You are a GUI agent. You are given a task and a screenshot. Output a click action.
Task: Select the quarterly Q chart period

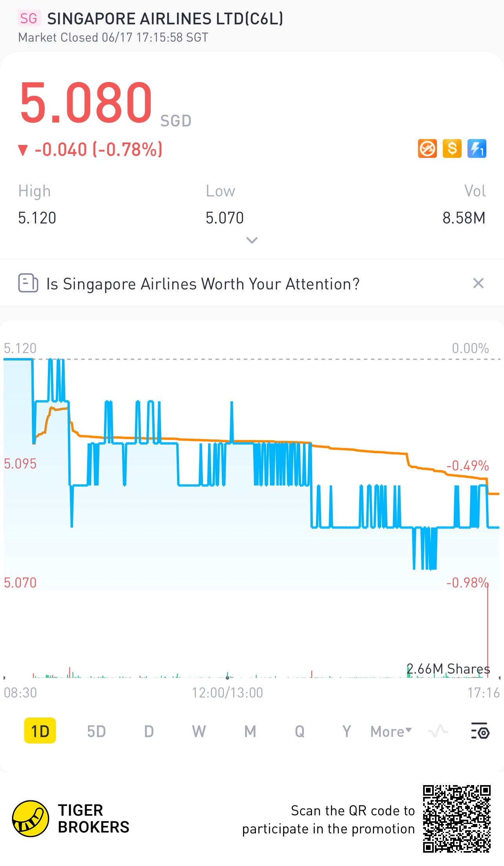click(299, 731)
